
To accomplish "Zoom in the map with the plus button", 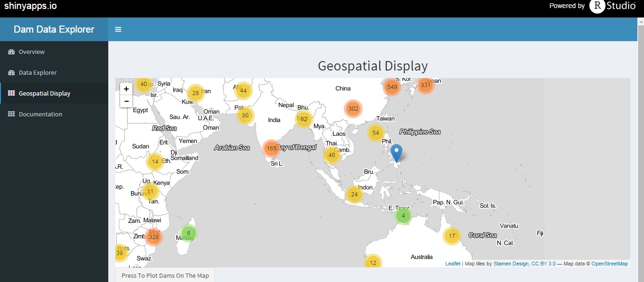I will (126, 89).
